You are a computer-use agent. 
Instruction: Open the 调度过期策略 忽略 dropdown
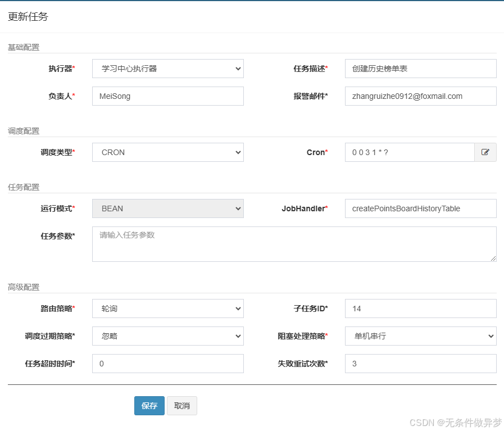point(168,336)
